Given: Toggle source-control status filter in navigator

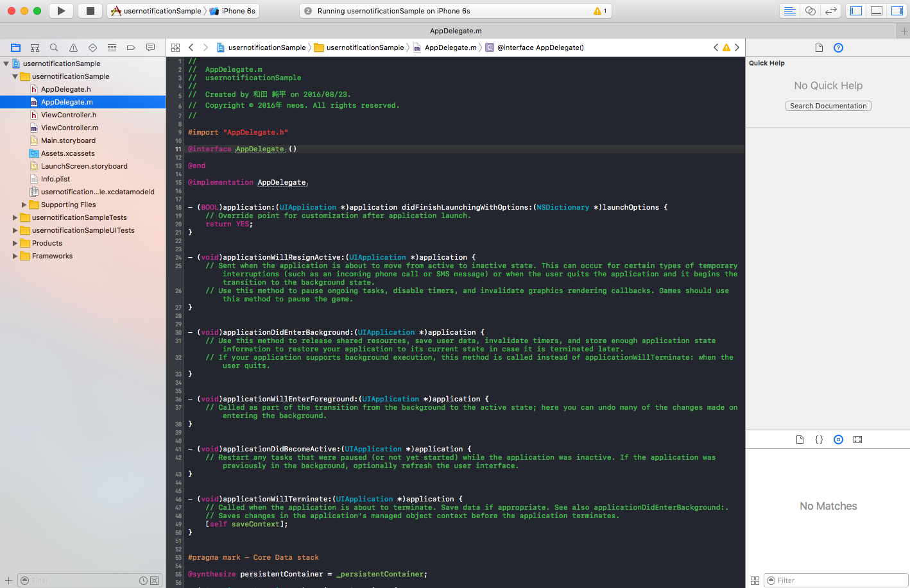Looking at the screenshot, I should (154, 580).
